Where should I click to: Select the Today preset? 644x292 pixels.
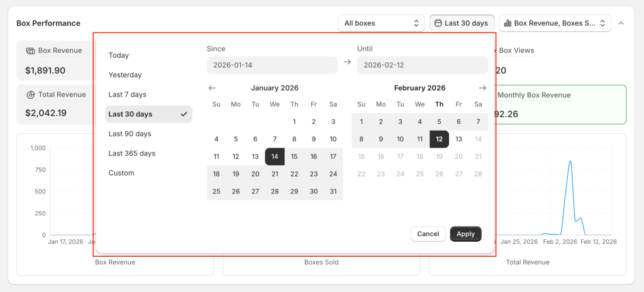pyautogui.click(x=118, y=55)
